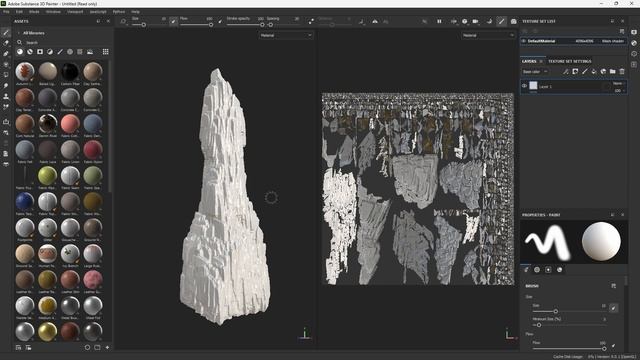Image resolution: width=640 pixels, height=360 pixels.
Task: Select the Projection tool in left toolbar
Action: tap(6, 53)
